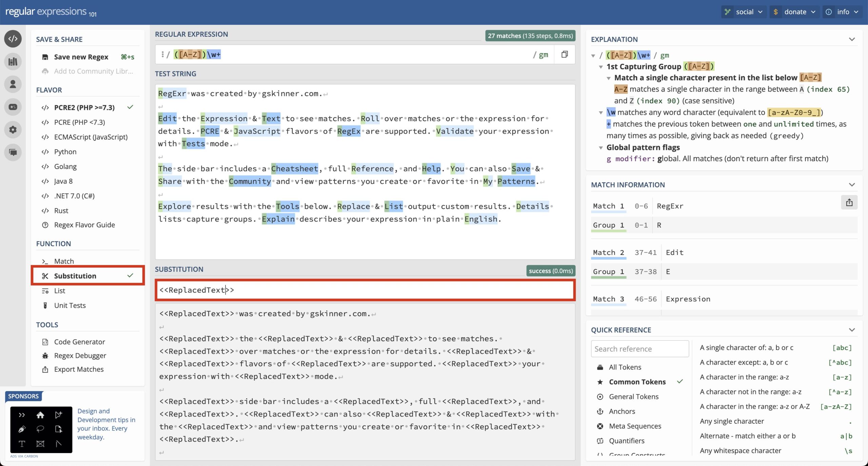The width and height of the screenshot is (868, 466).
Task: Open the community library bar-chart icon
Action: [13, 61]
